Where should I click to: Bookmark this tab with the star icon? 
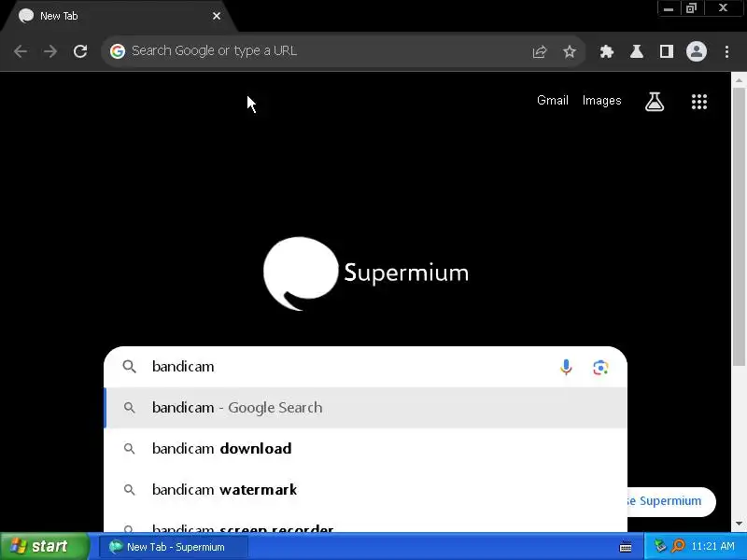(x=570, y=51)
